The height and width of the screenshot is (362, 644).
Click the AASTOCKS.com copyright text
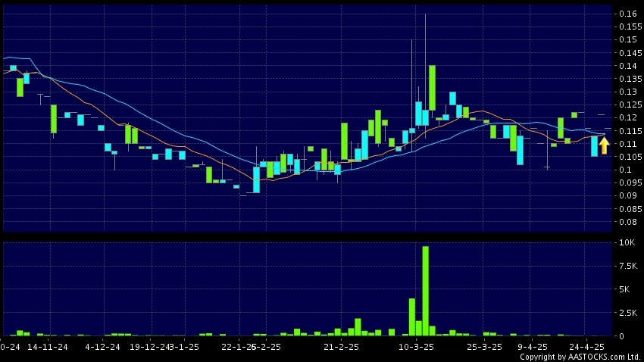click(581, 357)
